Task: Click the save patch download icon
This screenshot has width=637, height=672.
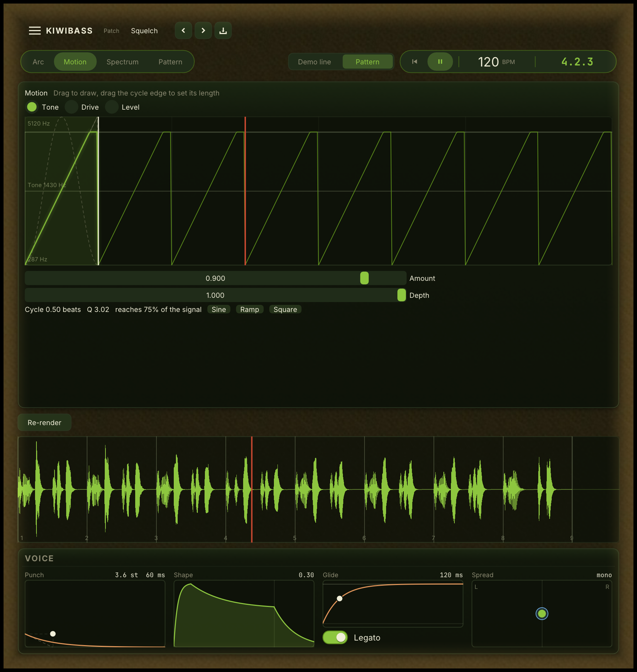Action: point(223,30)
